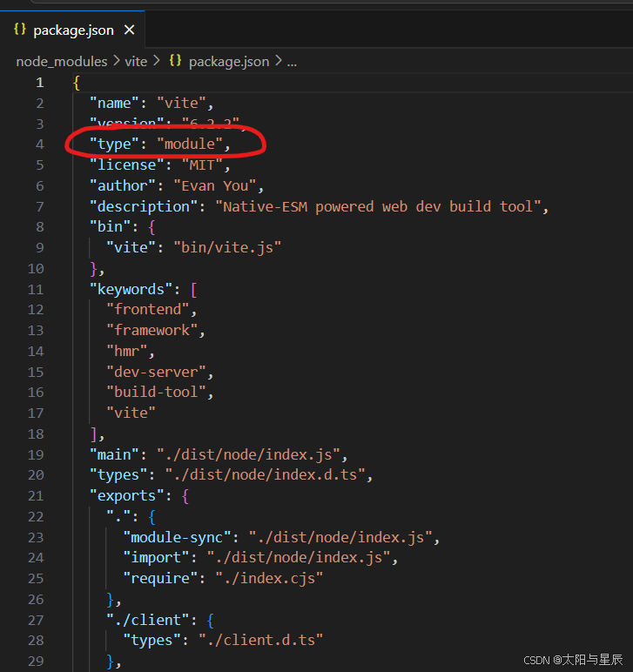Click the "./client" key text

148,620
